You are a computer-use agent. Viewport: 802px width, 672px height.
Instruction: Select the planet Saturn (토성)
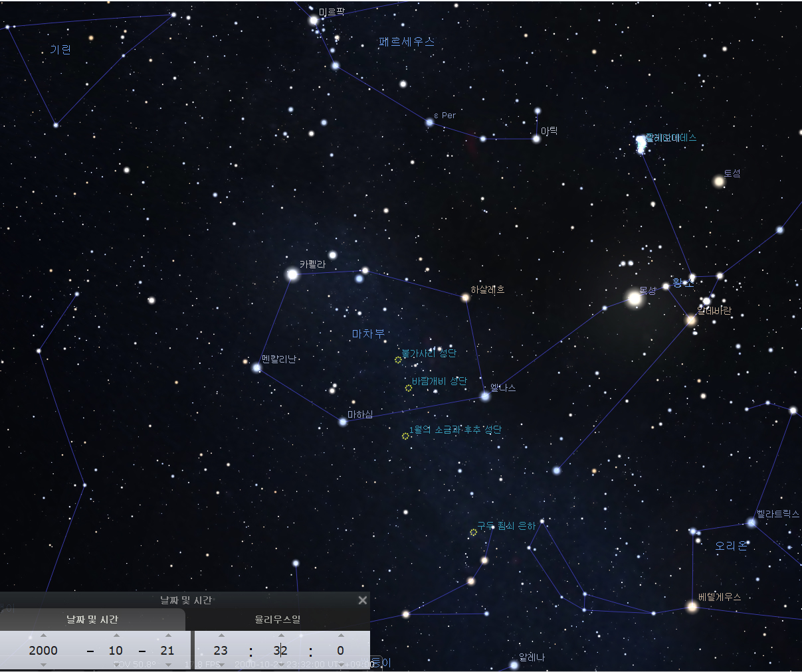[x=718, y=181]
